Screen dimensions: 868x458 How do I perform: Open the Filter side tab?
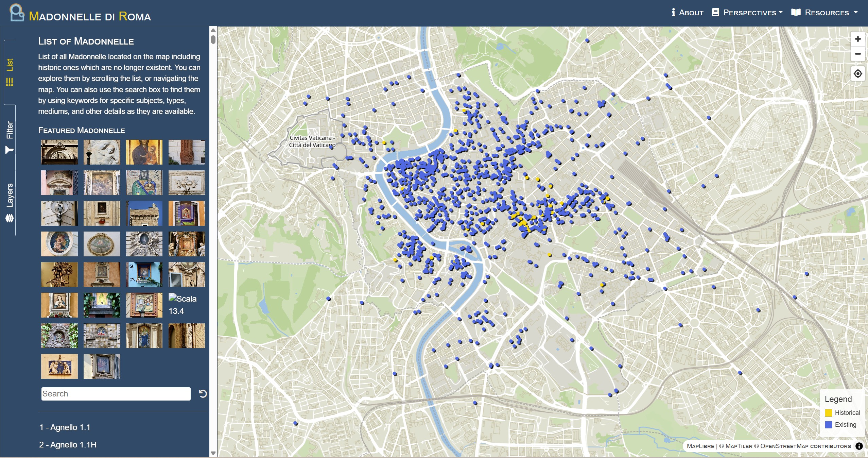[10, 137]
